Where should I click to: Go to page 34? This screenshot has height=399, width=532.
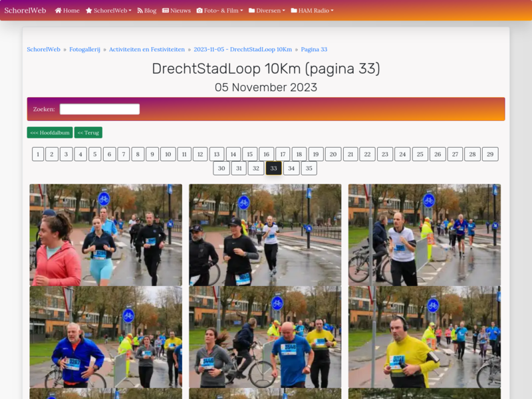pyautogui.click(x=291, y=168)
